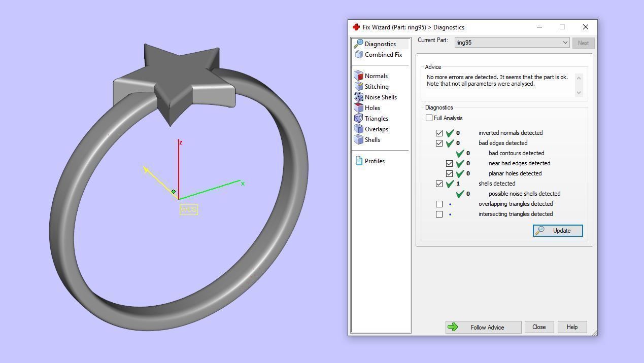Click the Noise Shells icon
Viewport: 644px width, 363px height.
359,97
